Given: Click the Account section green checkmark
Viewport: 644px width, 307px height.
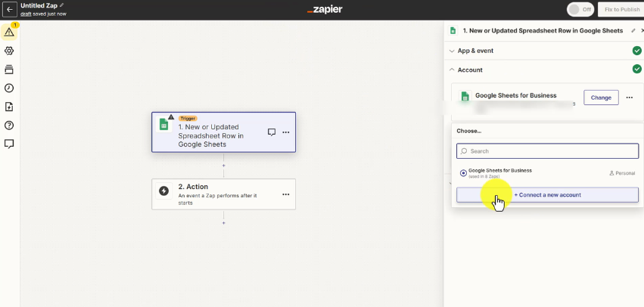Looking at the screenshot, I should (x=636, y=69).
